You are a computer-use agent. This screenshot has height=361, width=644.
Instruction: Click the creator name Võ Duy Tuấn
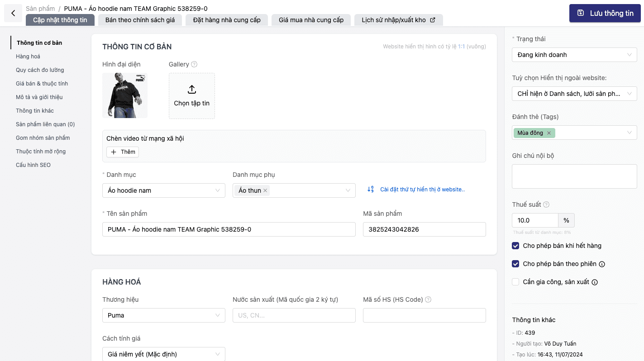tap(560, 344)
